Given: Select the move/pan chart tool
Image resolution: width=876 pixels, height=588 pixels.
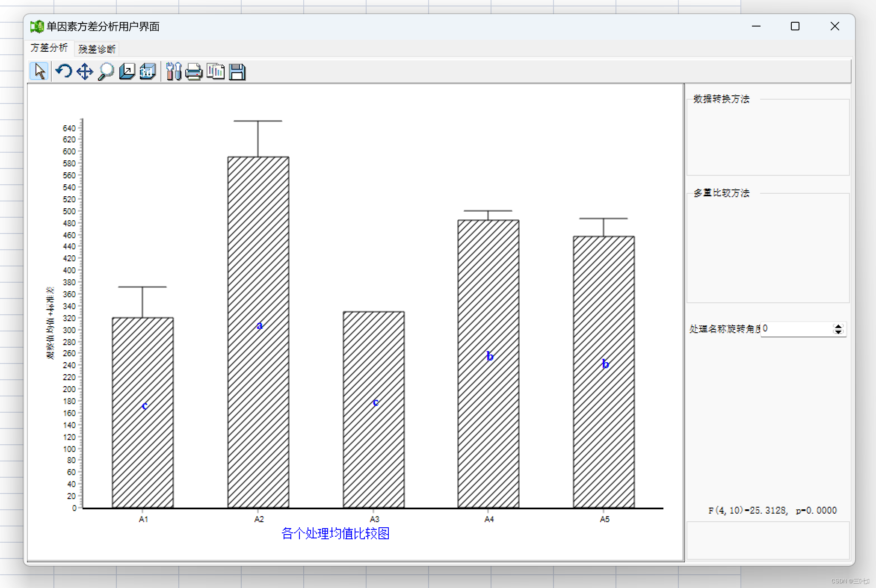Looking at the screenshot, I should 85,71.
